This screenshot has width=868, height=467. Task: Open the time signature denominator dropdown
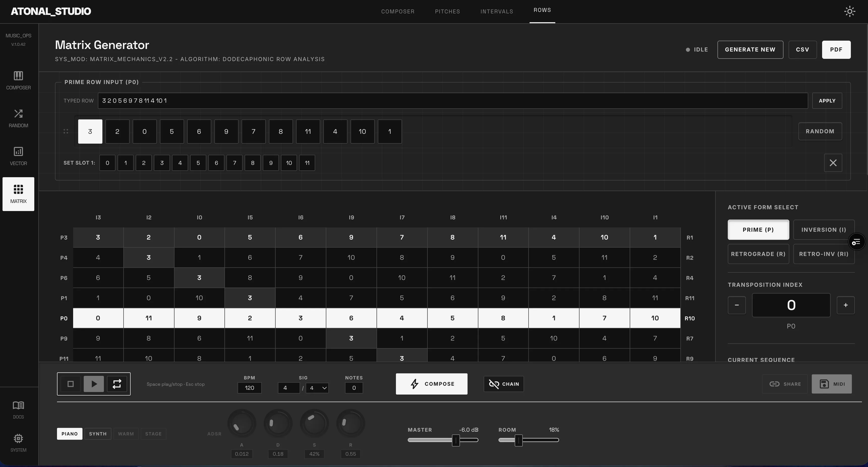point(317,388)
